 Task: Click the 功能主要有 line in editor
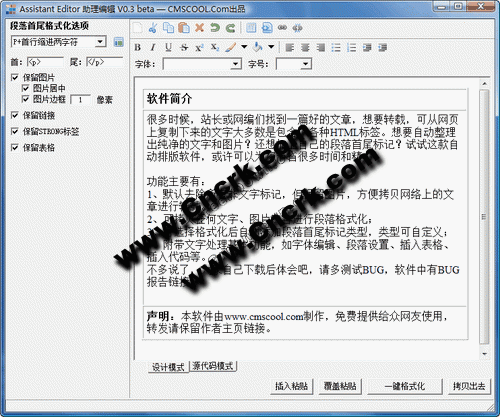(x=176, y=182)
